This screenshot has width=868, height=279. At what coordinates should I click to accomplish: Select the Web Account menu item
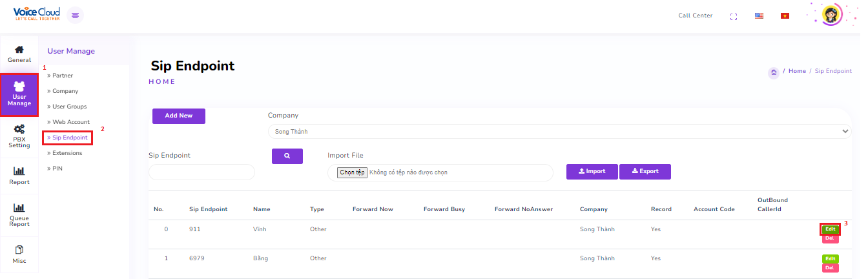[71, 122]
